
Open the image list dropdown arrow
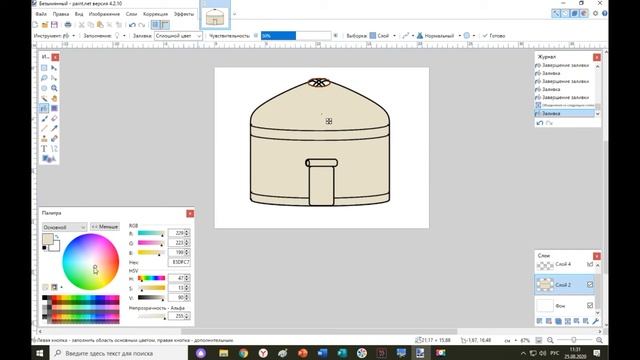click(x=234, y=15)
